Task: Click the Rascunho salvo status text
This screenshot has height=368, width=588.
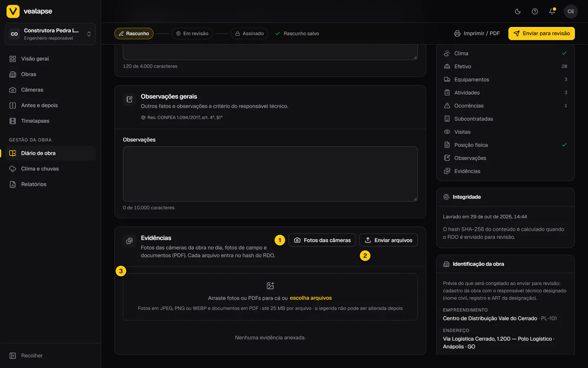Action: (301, 34)
